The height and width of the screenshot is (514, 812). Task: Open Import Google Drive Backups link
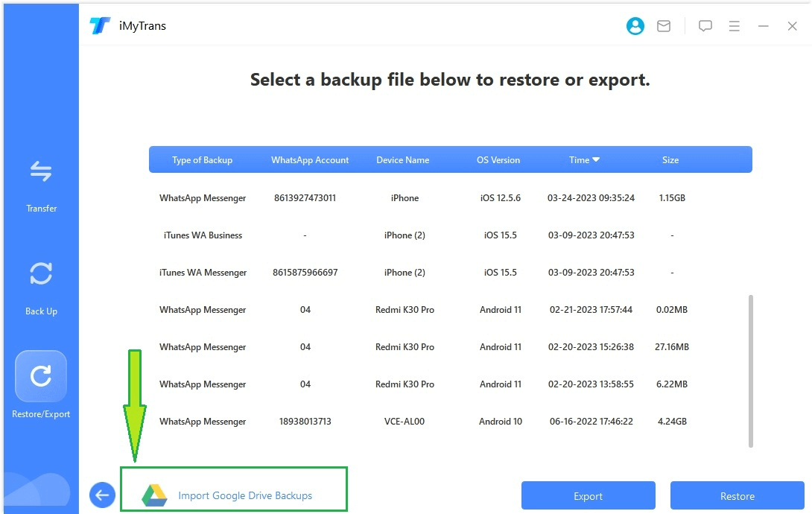tap(245, 495)
